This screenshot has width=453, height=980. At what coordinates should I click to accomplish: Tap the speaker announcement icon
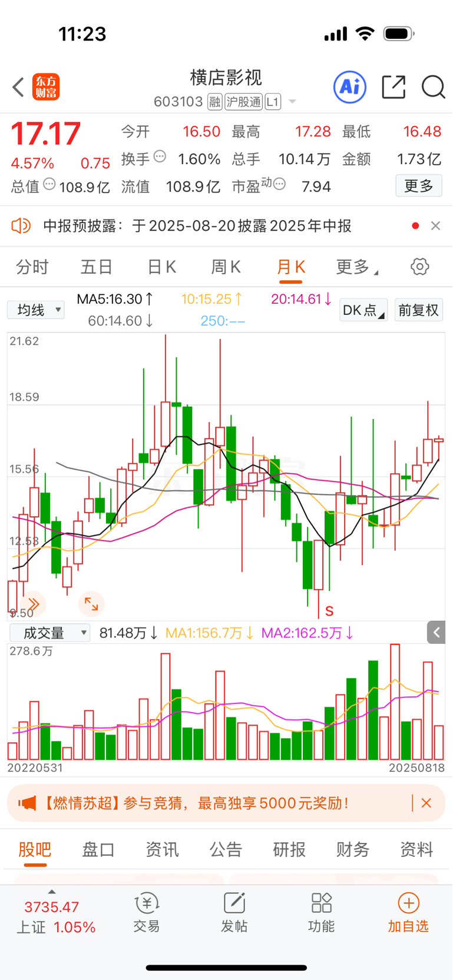click(x=21, y=225)
